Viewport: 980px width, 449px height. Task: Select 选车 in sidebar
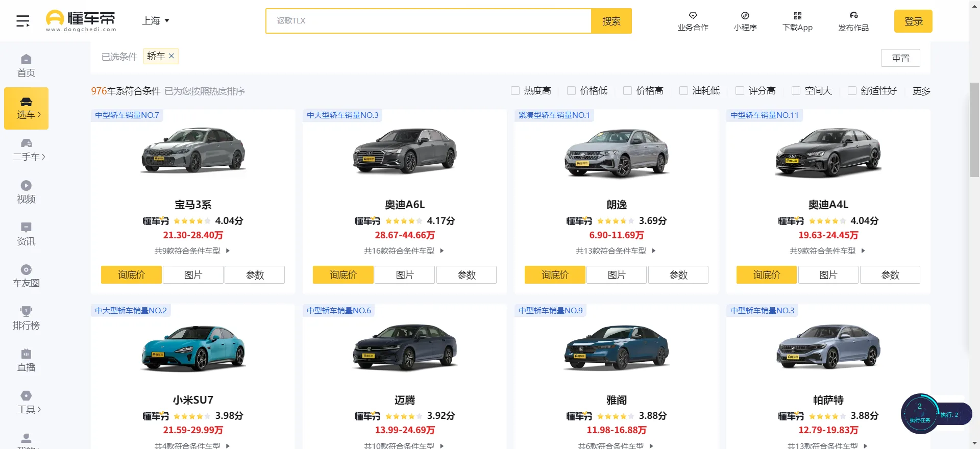pyautogui.click(x=27, y=108)
